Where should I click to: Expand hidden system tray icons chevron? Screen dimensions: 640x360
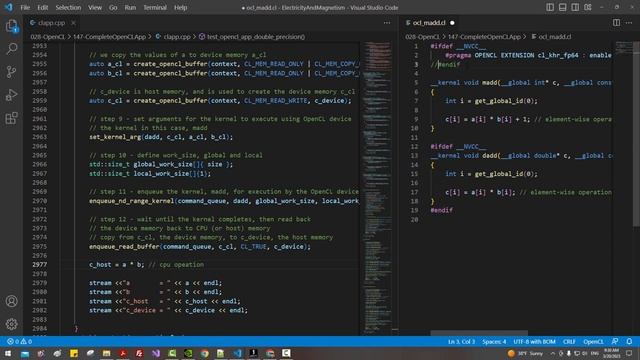(x=553, y=353)
